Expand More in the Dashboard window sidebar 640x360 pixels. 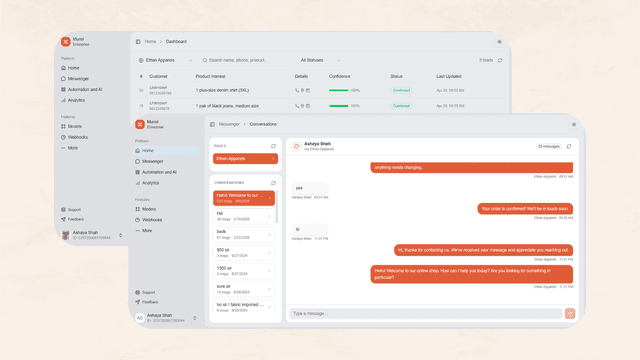point(69,148)
